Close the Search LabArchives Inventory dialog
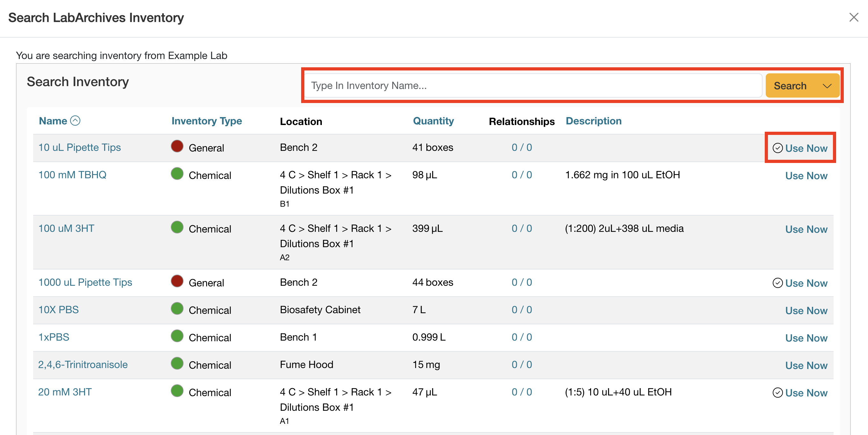Image resolution: width=868 pixels, height=435 pixels. (x=854, y=17)
